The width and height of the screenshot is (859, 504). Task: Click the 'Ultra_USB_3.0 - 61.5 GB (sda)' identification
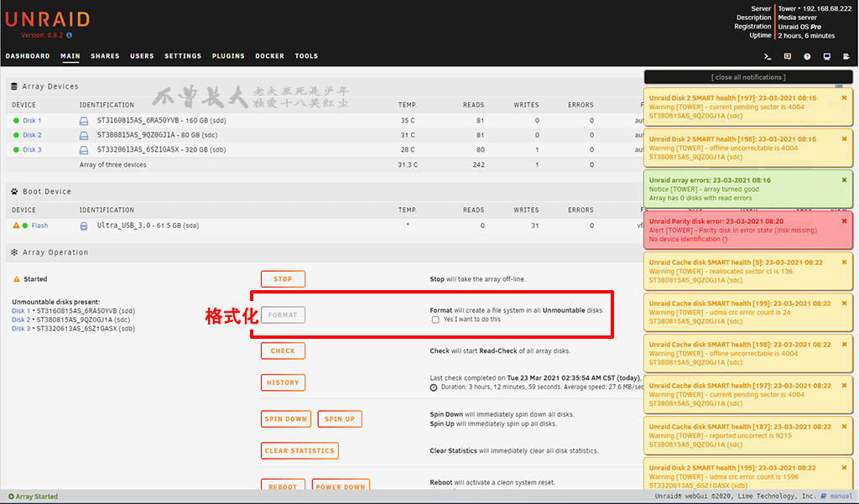(148, 226)
